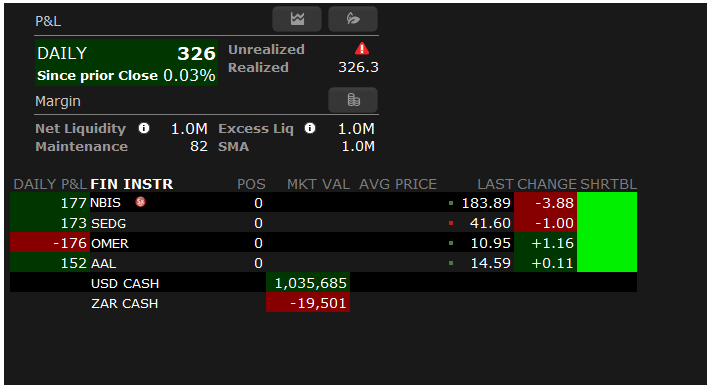The image size is (707, 387).
Task: Click the leaf icon button beside P&L
Action: (x=353, y=19)
